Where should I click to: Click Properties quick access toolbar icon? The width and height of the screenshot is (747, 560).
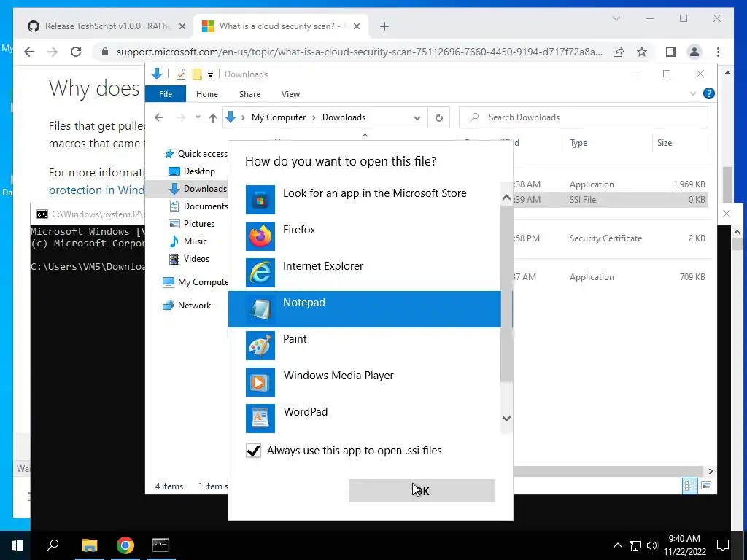181,74
